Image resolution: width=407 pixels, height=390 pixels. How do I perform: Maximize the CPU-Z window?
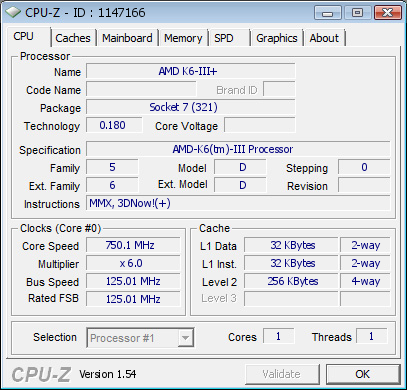point(358,13)
